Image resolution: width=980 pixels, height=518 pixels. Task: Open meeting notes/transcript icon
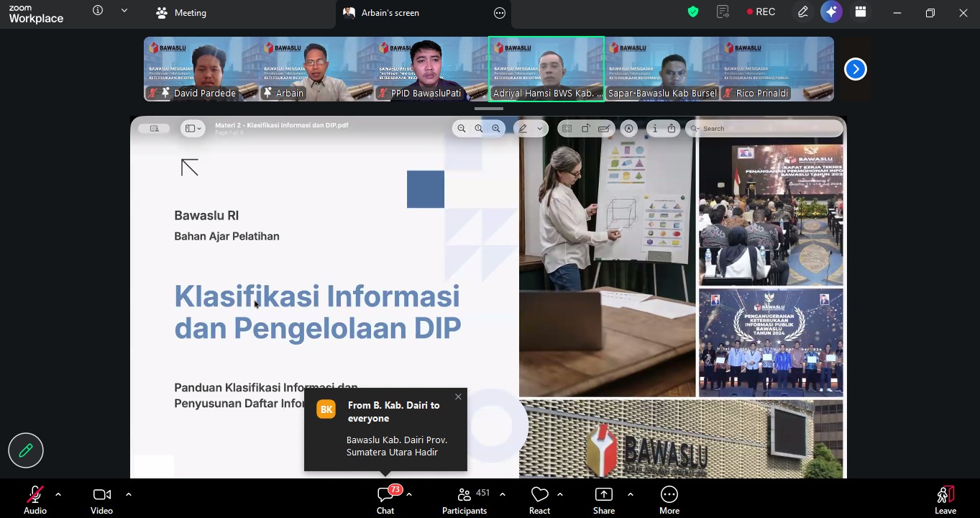[x=723, y=12]
